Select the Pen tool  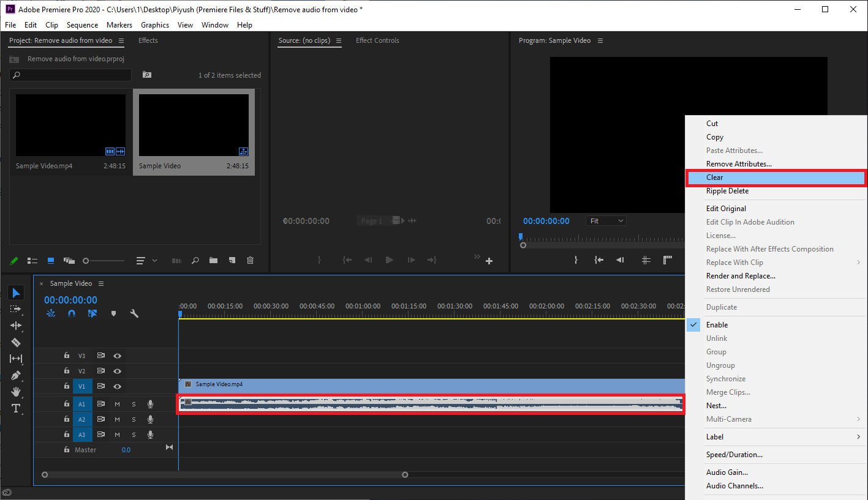[17, 375]
